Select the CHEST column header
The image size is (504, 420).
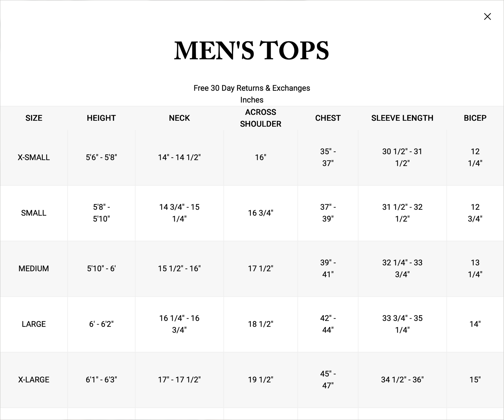328,118
